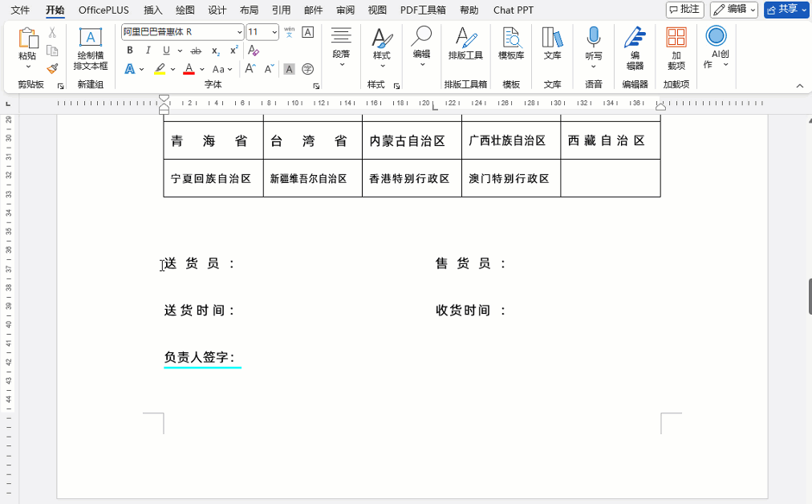Apply superscript formatting
Image resolution: width=812 pixels, height=504 pixels.
click(x=234, y=51)
